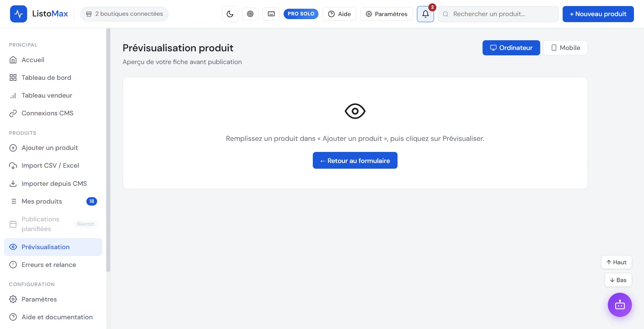Click the ListoMax logo icon

(18, 14)
